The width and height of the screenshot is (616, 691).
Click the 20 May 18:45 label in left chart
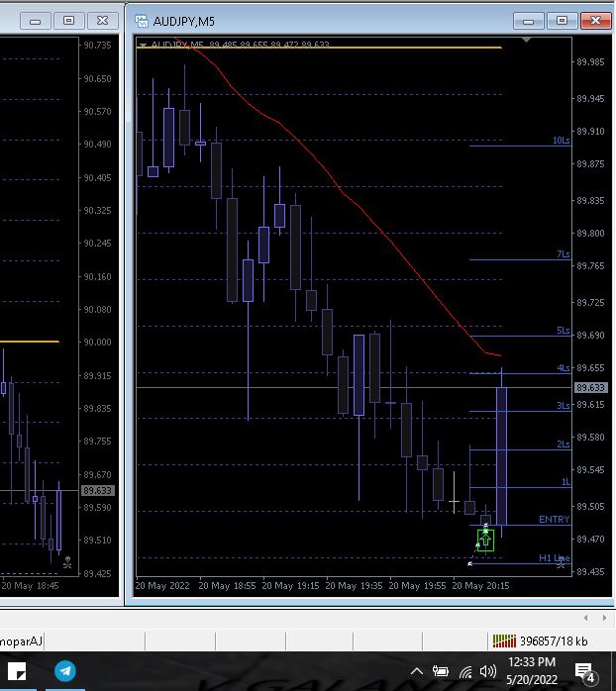point(30,586)
